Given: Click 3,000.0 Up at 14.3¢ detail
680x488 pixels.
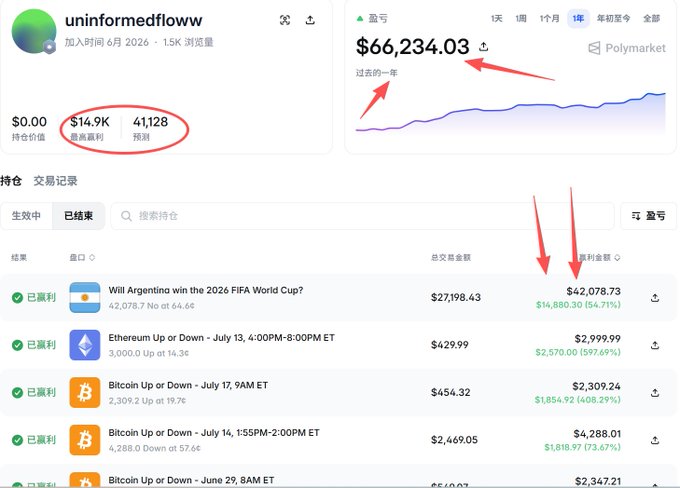Looking at the screenshot, I should [149, 353].
